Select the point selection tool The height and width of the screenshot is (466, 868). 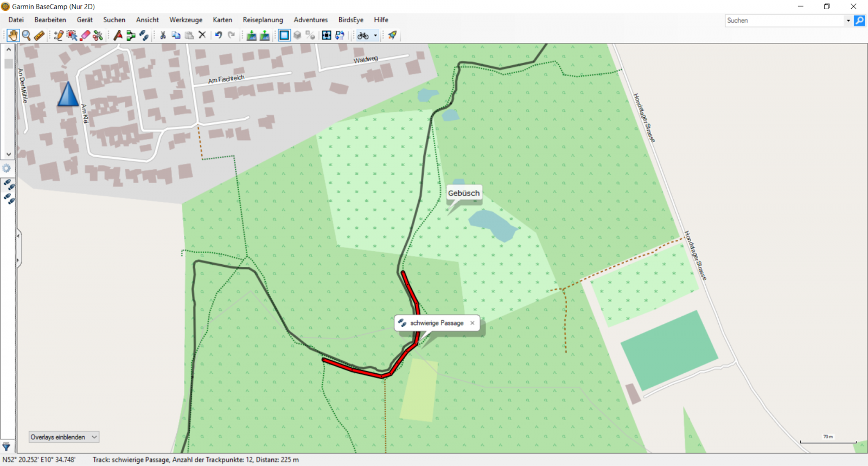click(72, 35)
